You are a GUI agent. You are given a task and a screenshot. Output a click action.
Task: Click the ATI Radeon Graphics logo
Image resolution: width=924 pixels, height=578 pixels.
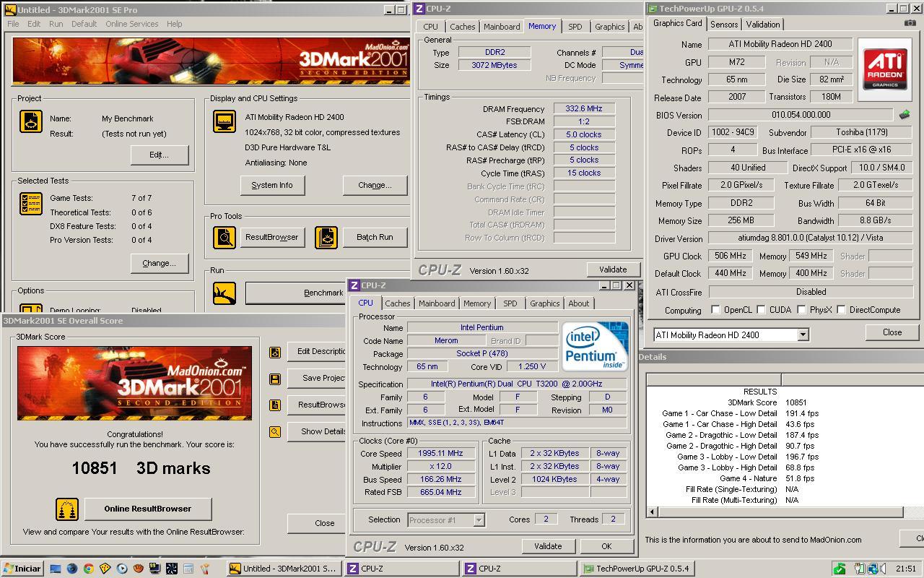[886, 69]
